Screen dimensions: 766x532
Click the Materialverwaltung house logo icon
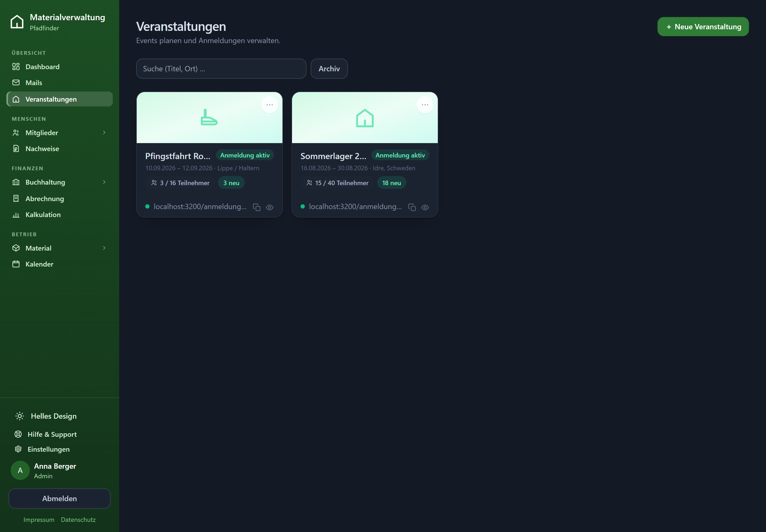17,22
